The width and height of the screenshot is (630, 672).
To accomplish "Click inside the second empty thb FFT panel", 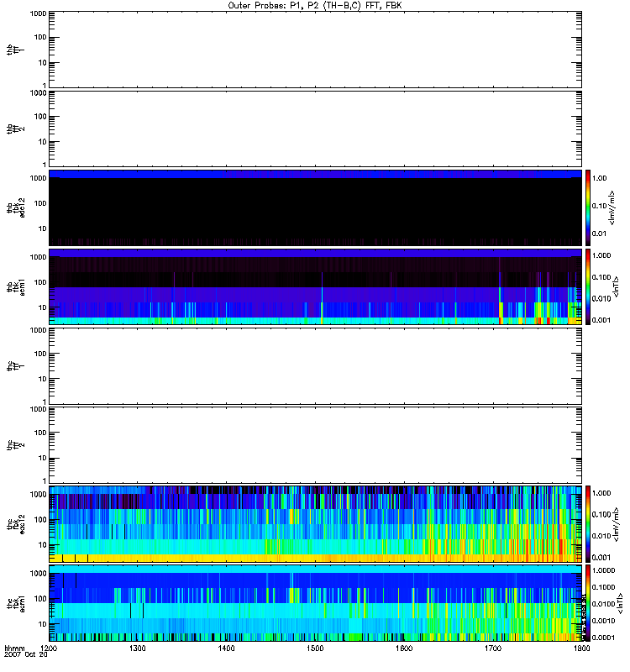I will (x=315, y=127).
